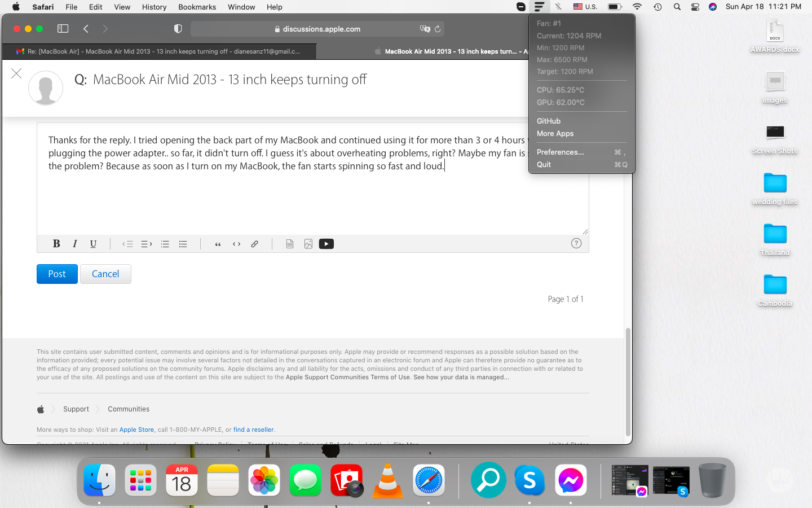
Task: Go to Support in the footer breadcrumb
Action: point(76,409)
